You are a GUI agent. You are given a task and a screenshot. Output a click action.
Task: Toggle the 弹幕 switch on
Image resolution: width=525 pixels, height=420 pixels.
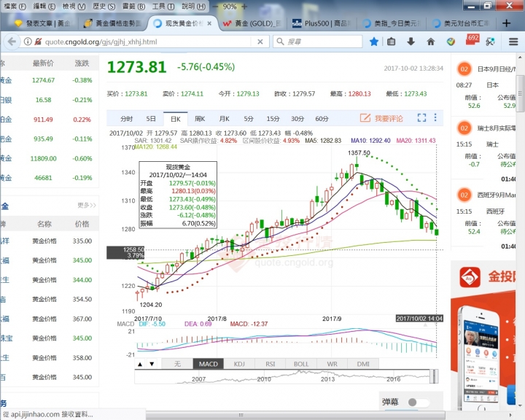417,402
